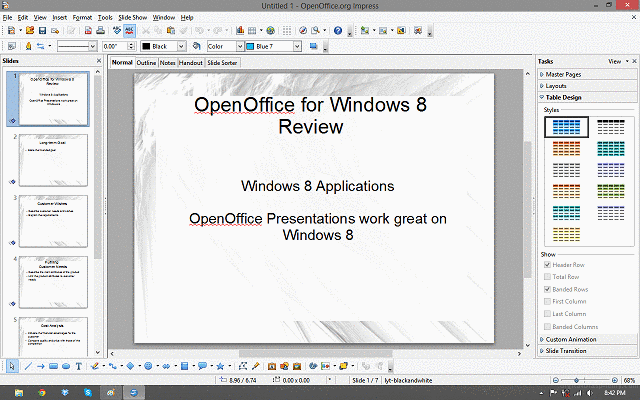Select the Rectangle drawing tool

[53, 366]
